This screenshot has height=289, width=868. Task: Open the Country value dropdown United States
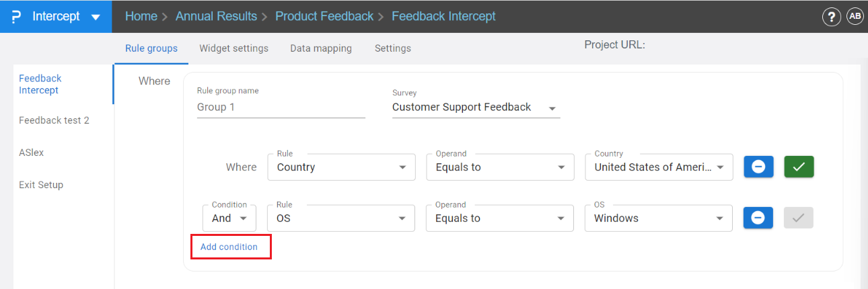(x=659, y=167)
